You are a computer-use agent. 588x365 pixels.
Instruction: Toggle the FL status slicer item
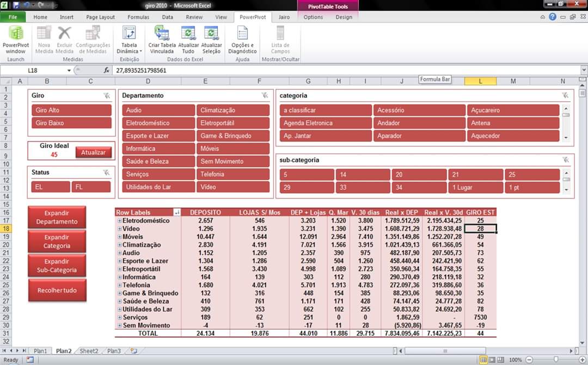pyautogui.click(x=91, y=187)
